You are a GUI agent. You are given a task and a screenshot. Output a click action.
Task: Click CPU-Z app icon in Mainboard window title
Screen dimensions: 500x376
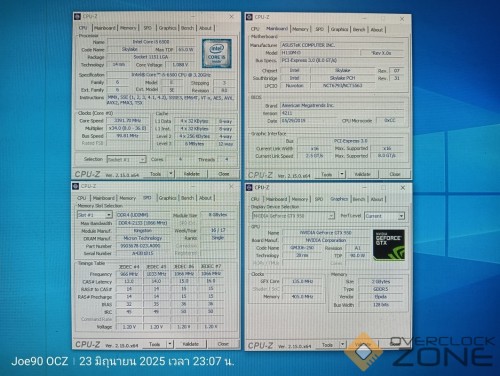249,17
